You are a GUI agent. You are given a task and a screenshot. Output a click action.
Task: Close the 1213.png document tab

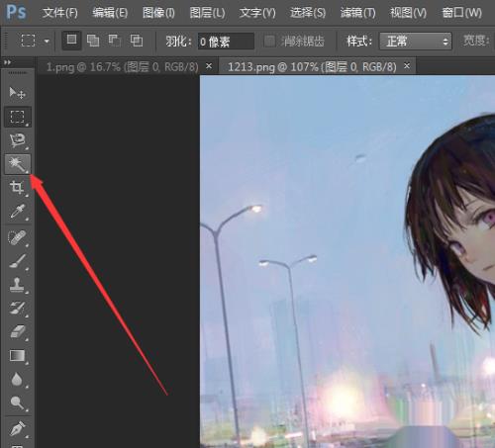point(407,66)
